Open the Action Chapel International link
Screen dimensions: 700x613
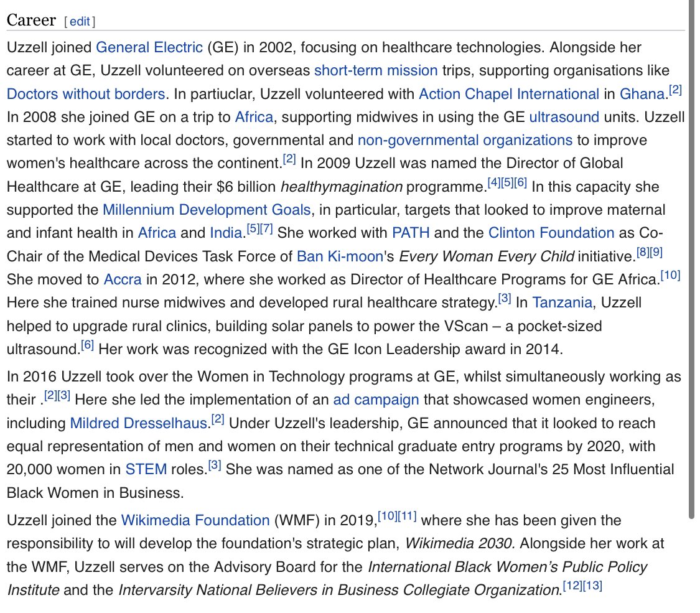(x=509, y=94)
